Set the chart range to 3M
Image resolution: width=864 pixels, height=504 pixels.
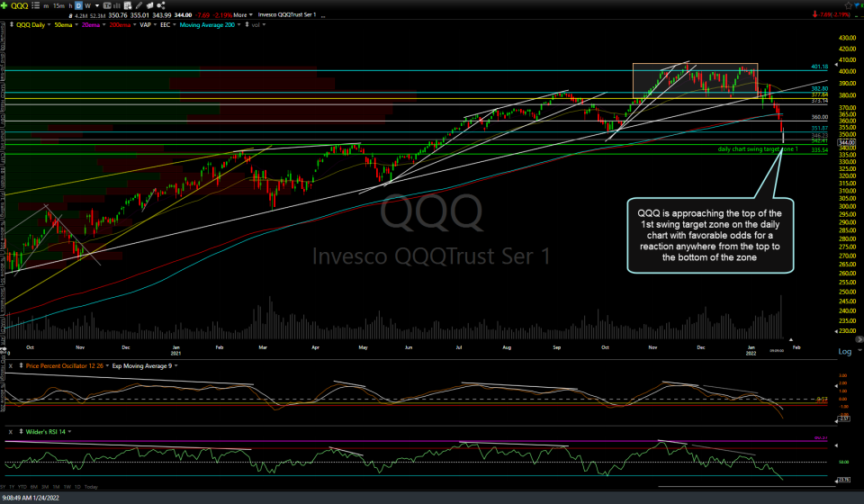coord(45,487)
